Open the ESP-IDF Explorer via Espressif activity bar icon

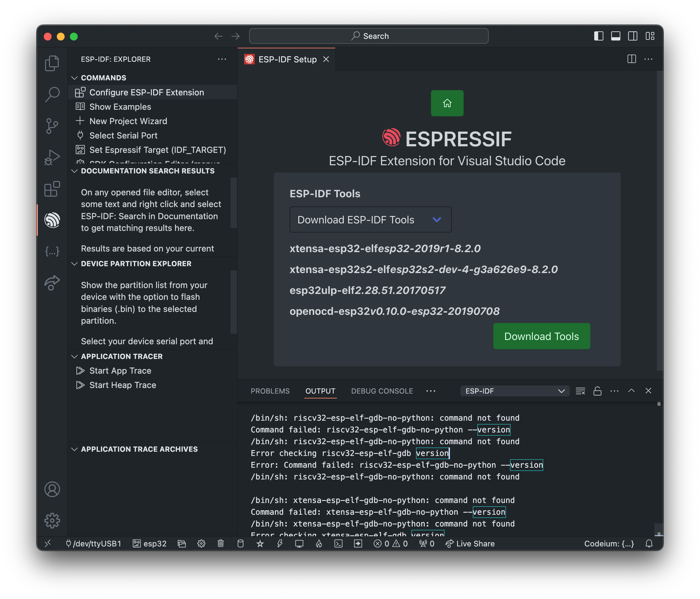point(52,220)
